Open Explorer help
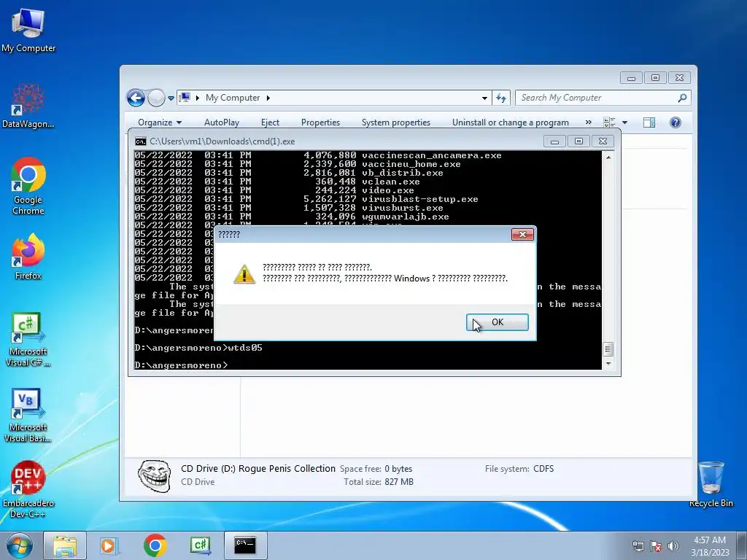This screenshot has width=747, height=560. coord(675,122)
